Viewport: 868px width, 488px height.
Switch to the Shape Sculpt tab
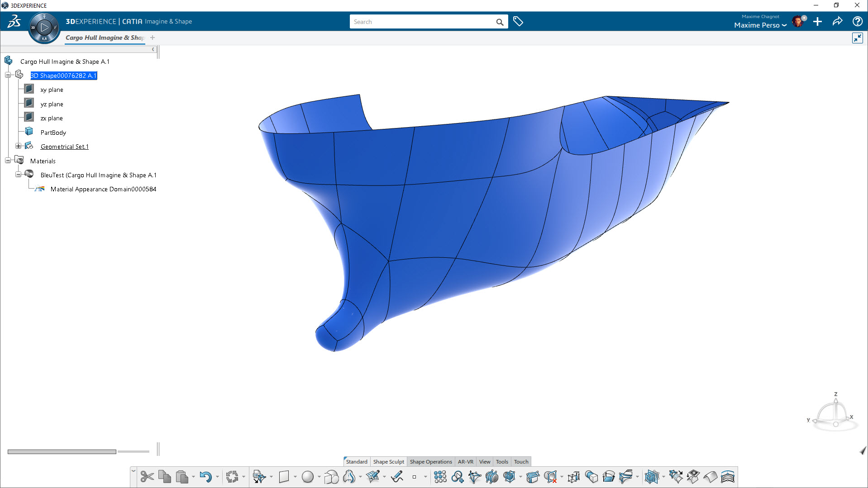pos(388,462)
